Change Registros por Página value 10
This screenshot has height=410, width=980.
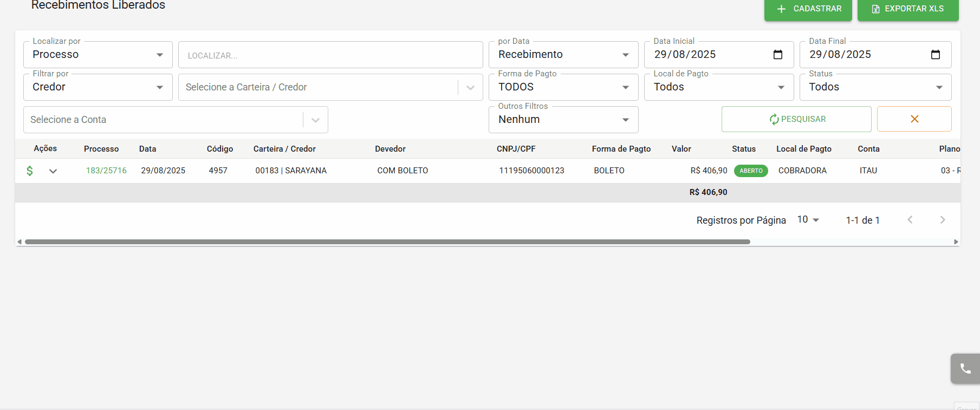click(x=808, y=219)
